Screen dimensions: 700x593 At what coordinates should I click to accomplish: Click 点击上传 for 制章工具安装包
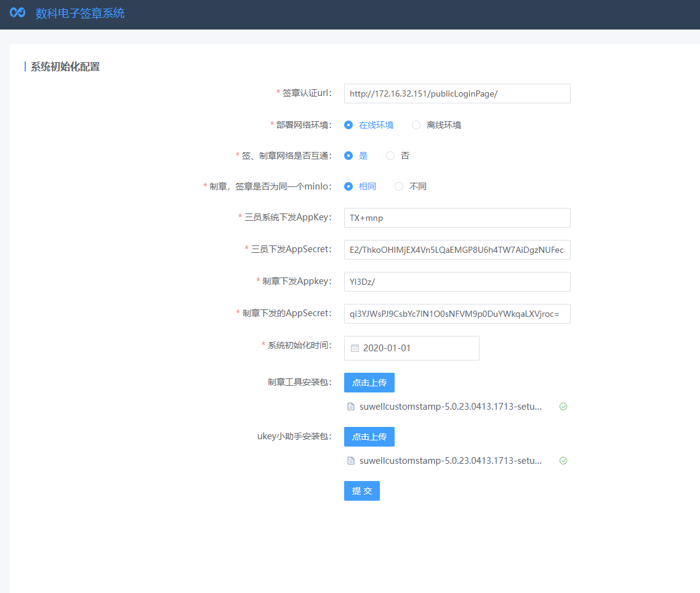pyautogui.click(x=369, y=383)
